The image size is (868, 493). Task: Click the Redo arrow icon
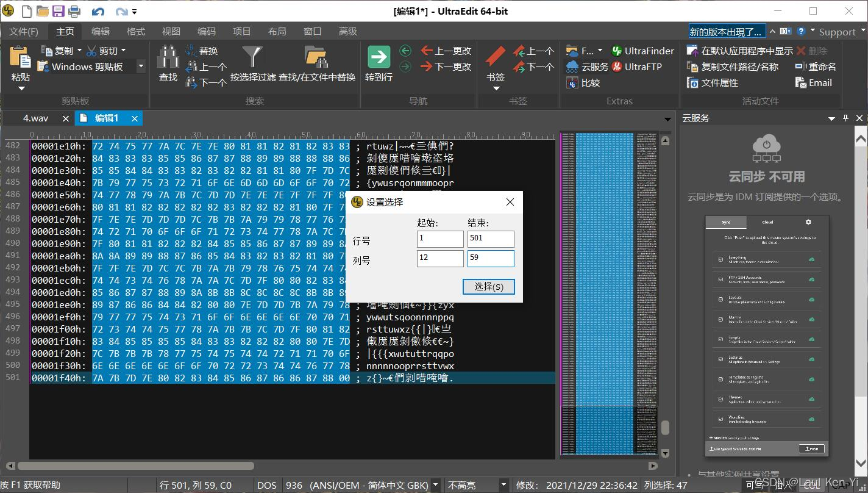pos(121,11)
